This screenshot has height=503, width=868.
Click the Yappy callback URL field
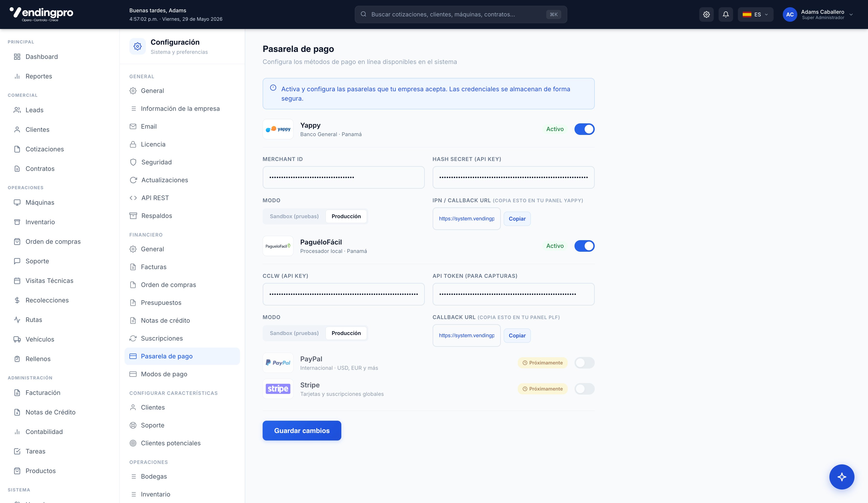coord(466,219)
